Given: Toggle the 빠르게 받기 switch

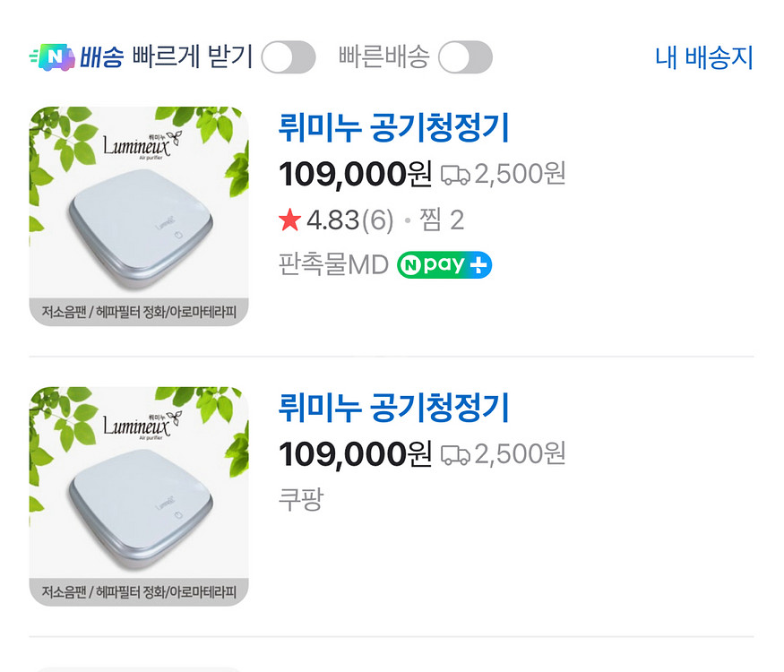Looking at the screenshot, I should pos(288,58).
